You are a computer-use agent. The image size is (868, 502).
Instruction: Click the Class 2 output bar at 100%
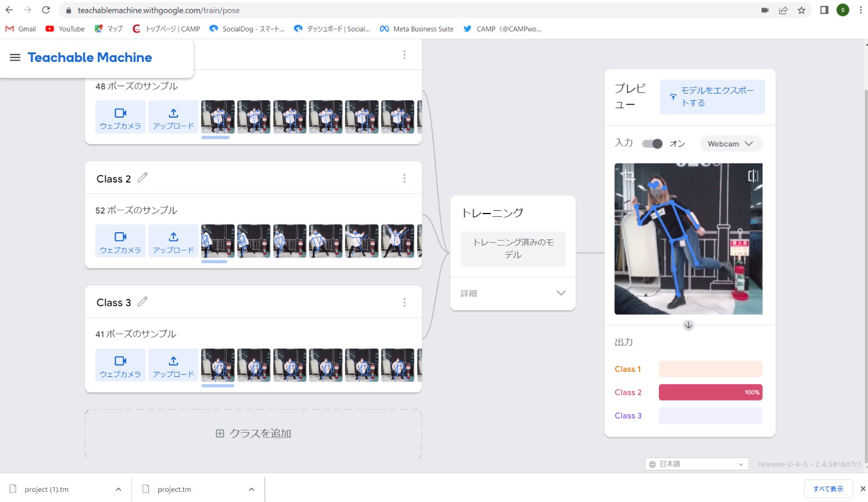tap(711, 392)
